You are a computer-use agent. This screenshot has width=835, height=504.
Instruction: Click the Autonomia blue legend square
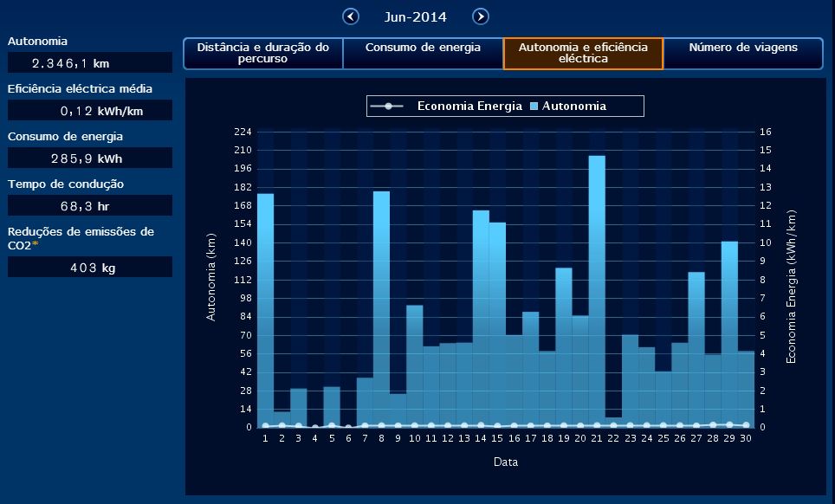[534, 107]
